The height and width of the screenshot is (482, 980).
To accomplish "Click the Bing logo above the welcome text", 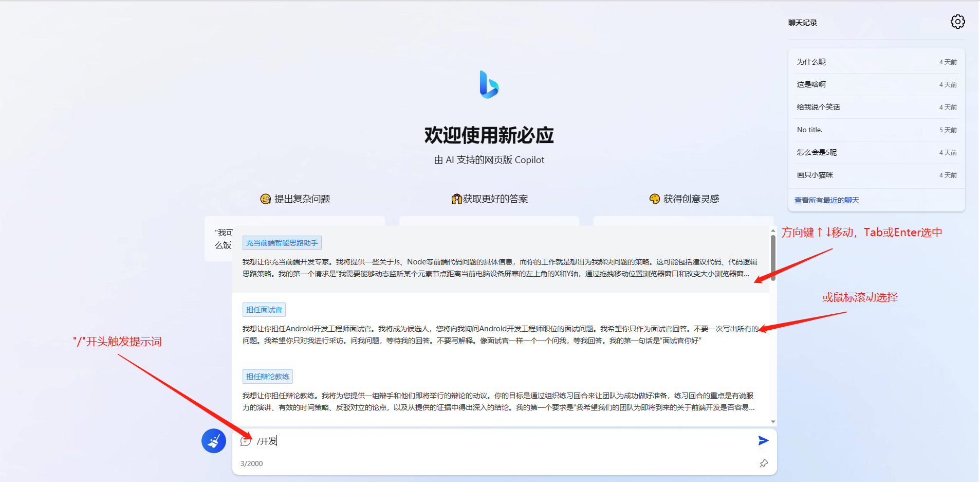I will click(489, 85).
